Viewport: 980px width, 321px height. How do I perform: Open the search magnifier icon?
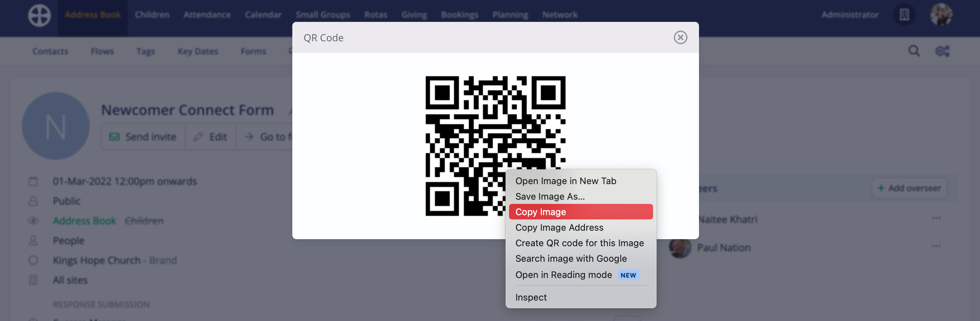[914, 50]
